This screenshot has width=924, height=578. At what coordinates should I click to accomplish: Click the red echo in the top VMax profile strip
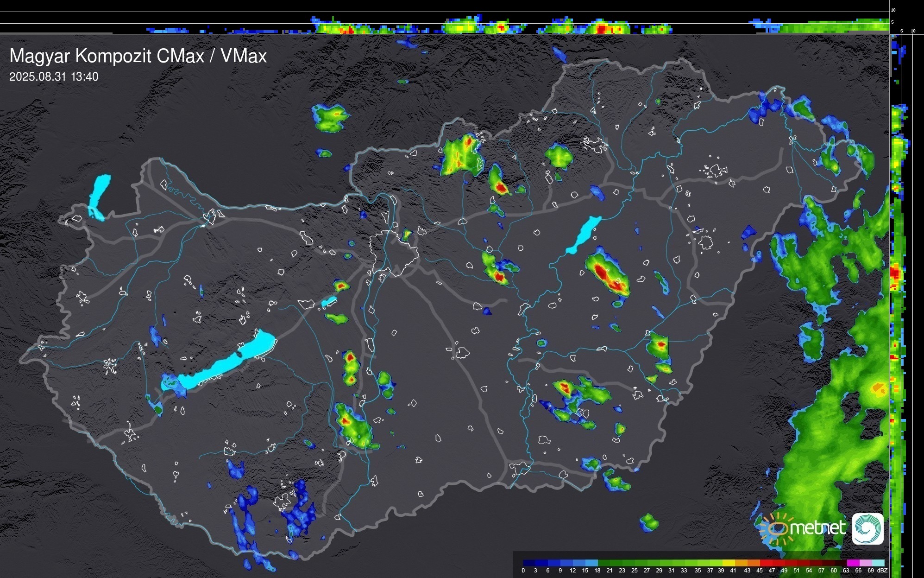[602, 29]
